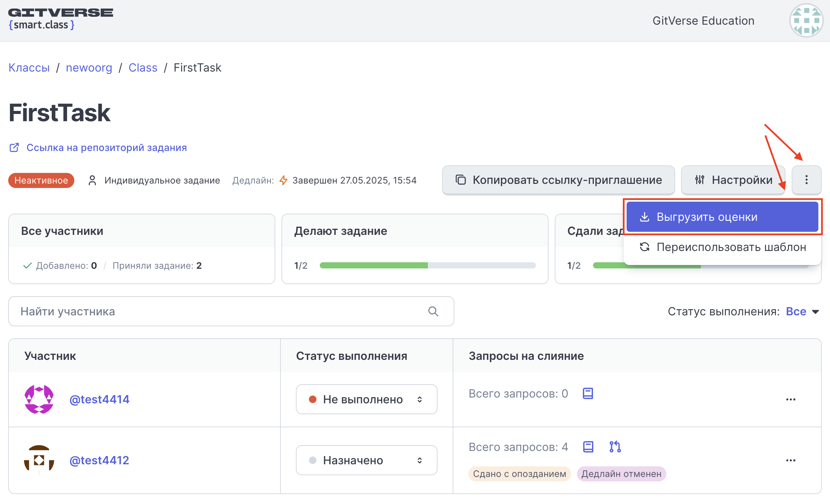Image resolution: width=830 pixels, height=504 pixels.
Task: Click the Делают задание progress bar
Action: click(x=428, y=265)
